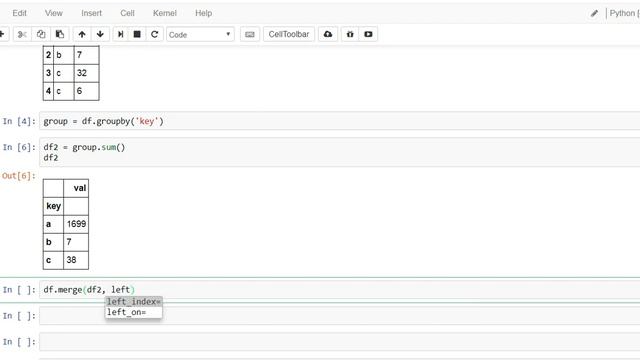640x360 pixels.
Task: Click the In [6] prompt label
Action: (19, 147)
